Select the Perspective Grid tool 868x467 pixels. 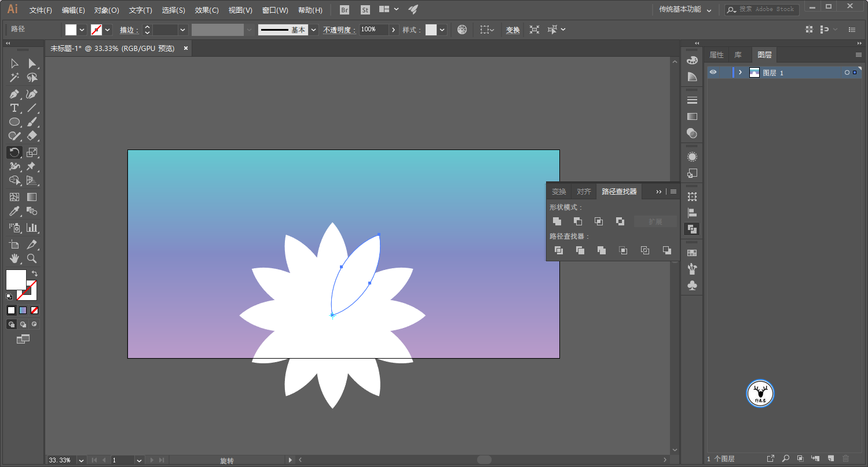(x=32, y=180)
